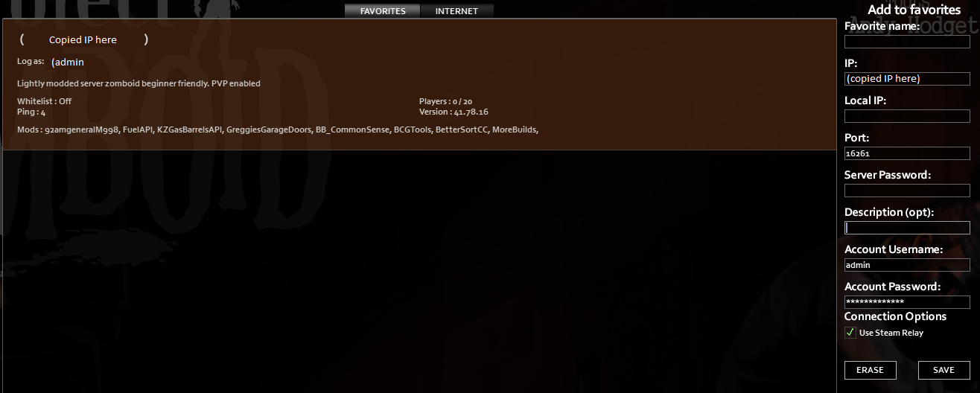Click the Account Password masked field
This screenshot has height=393, width=980.
[x=907, y=302]
